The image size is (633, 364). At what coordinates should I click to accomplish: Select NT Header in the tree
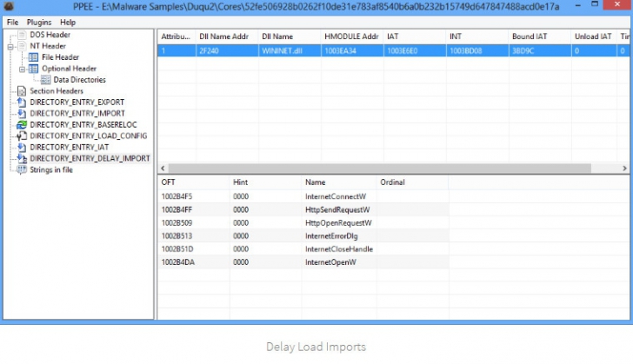[48, 46]
